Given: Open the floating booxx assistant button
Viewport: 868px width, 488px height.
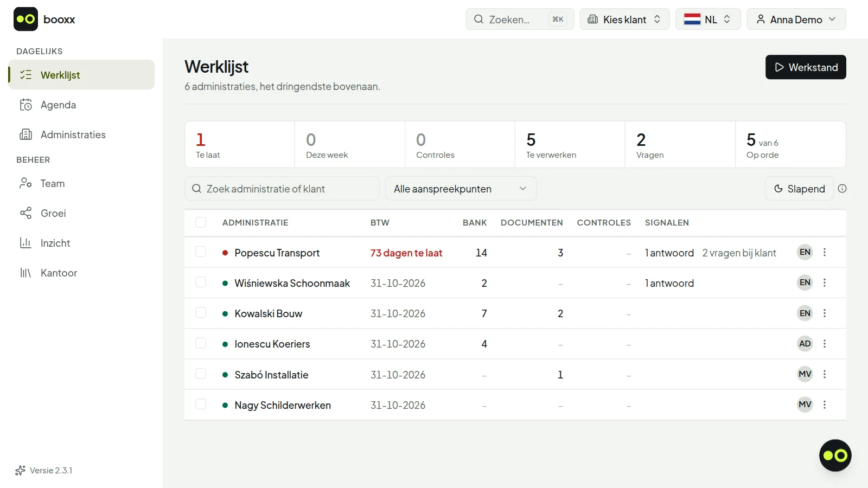Looking at the screenshot, I should click(x=835, y=455).
